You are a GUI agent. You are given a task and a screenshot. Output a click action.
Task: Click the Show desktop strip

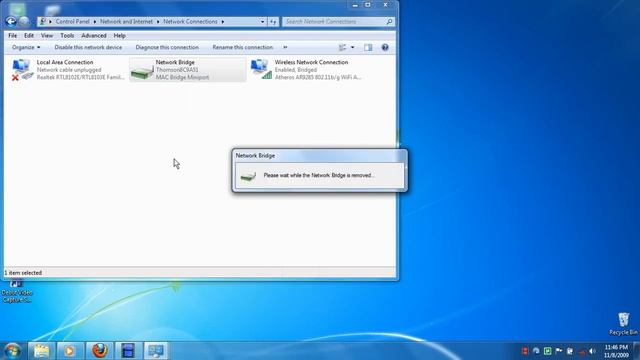point(637,351)
